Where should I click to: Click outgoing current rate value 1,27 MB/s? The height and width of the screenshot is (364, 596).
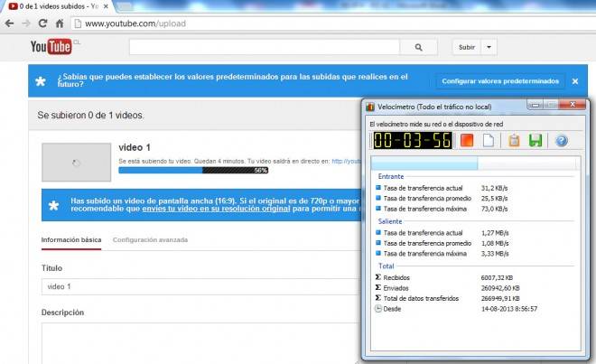[495, 233]
